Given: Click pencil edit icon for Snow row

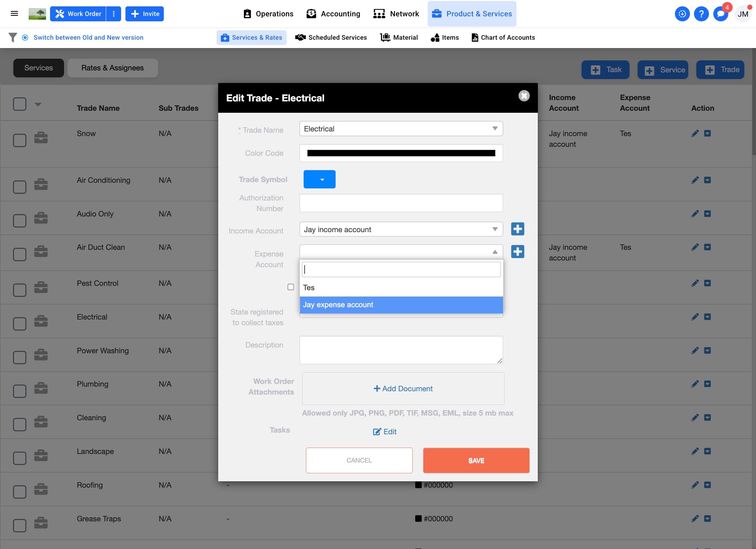Looking at the screenshot, I should [x=695, y=133].
